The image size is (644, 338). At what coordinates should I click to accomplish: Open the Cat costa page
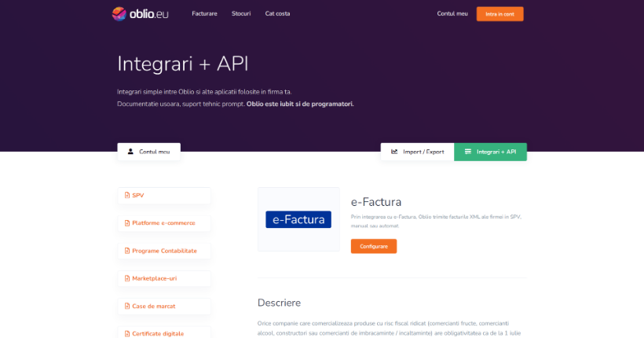(x=278, y=13)
